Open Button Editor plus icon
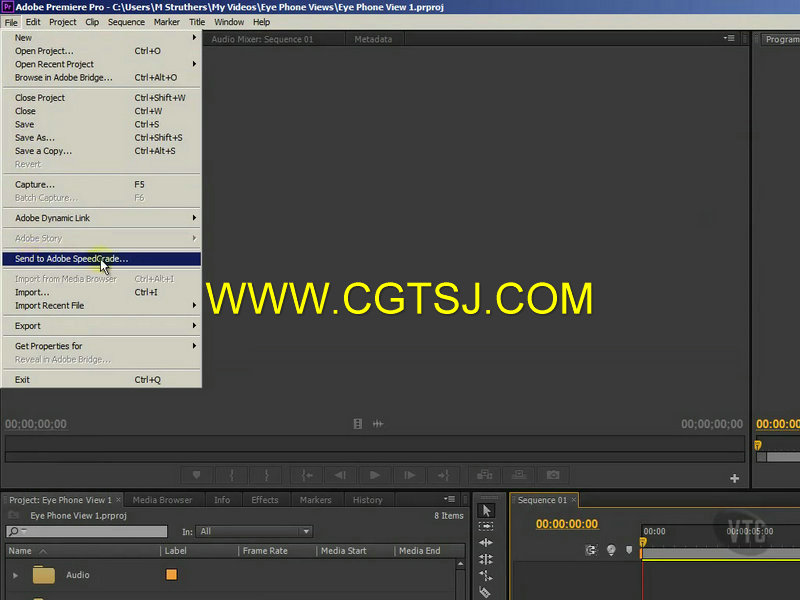The width and height of the screenshot is (800, 600). tap(735, 479)
